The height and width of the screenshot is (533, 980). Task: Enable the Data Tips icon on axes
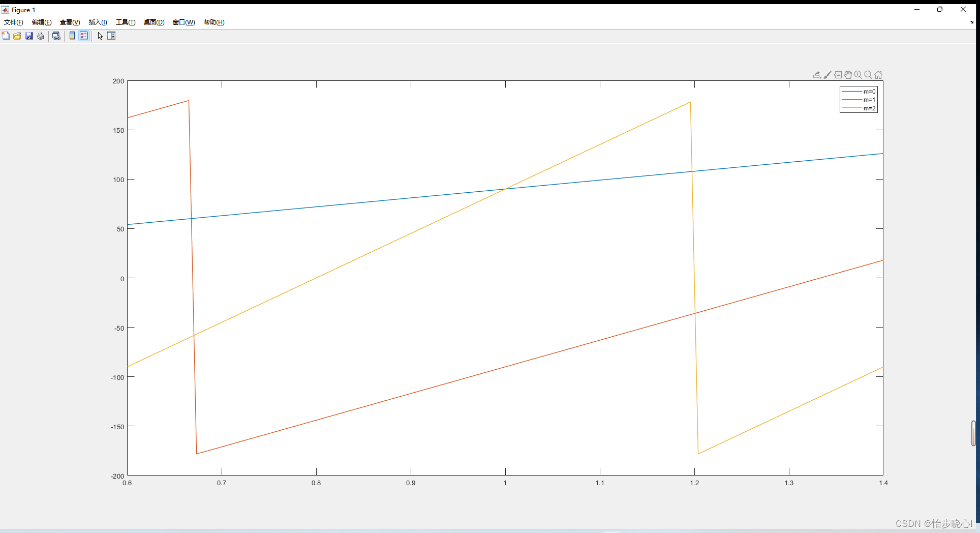point(838,75)
